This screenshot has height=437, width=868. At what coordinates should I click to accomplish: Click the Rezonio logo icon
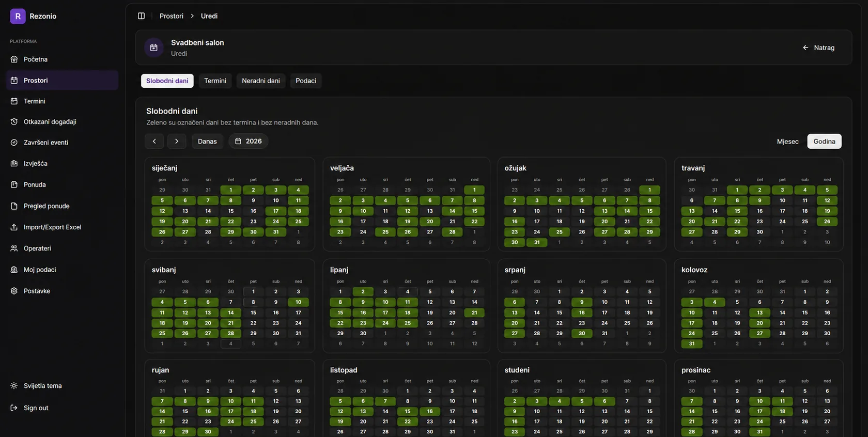pos(18,16)
